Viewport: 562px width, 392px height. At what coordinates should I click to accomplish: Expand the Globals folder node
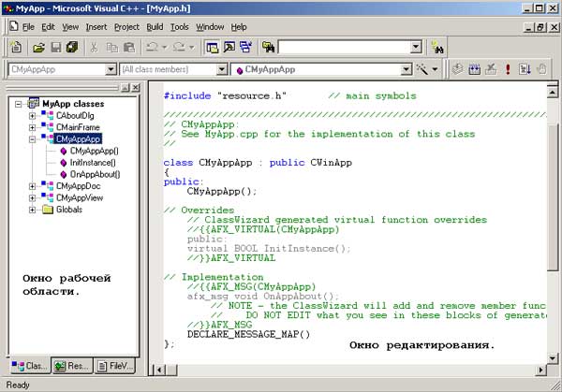coord(32,210)
